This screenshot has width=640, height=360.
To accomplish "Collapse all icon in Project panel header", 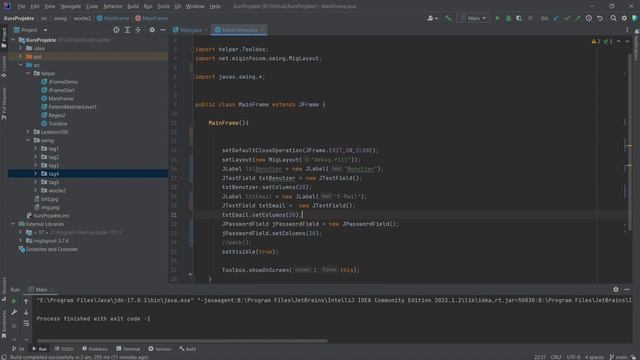I will pos(138,30).
